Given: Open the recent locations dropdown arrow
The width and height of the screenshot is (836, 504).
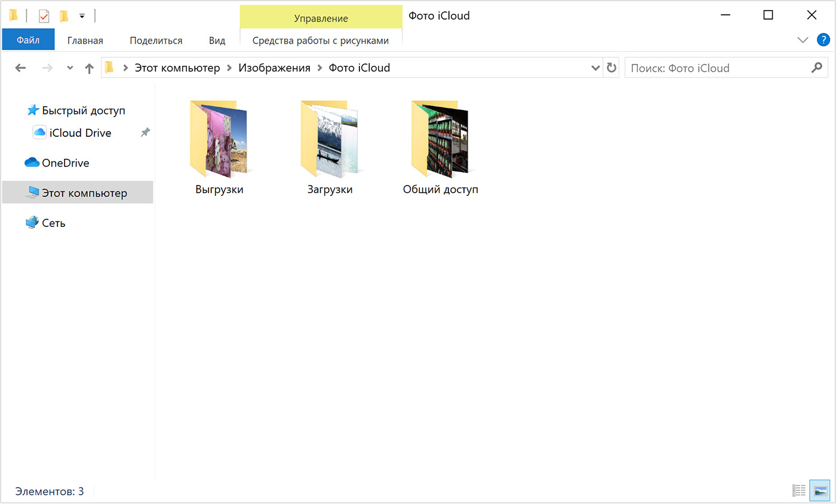Looking at the screenshot, I should 70,68.
